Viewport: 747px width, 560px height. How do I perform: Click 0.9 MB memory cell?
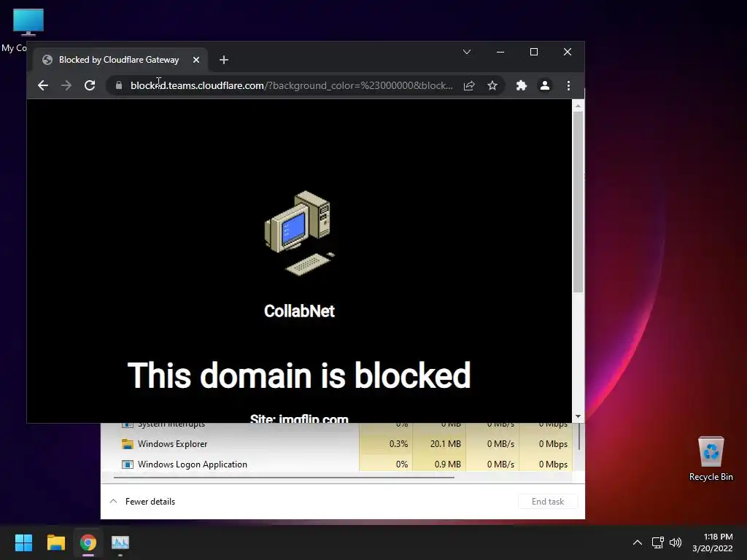[x=438, y=464]
